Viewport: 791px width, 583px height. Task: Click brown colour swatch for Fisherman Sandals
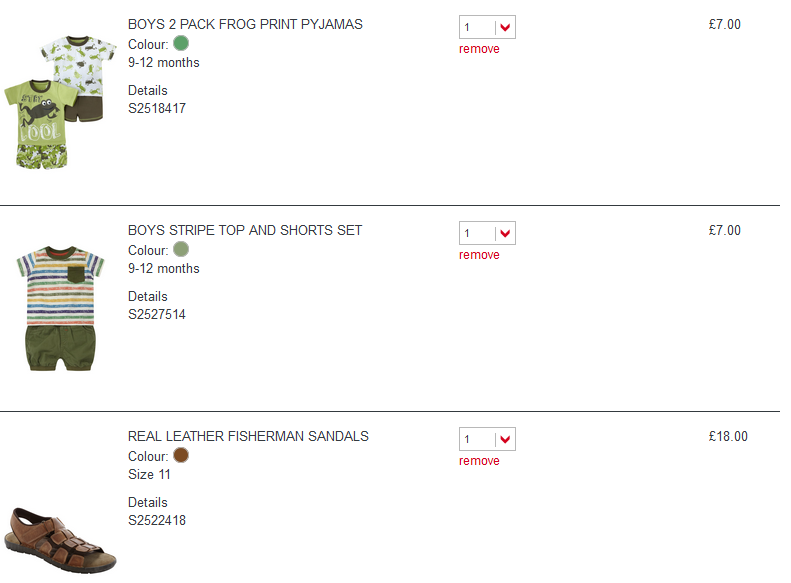(181, 455)
